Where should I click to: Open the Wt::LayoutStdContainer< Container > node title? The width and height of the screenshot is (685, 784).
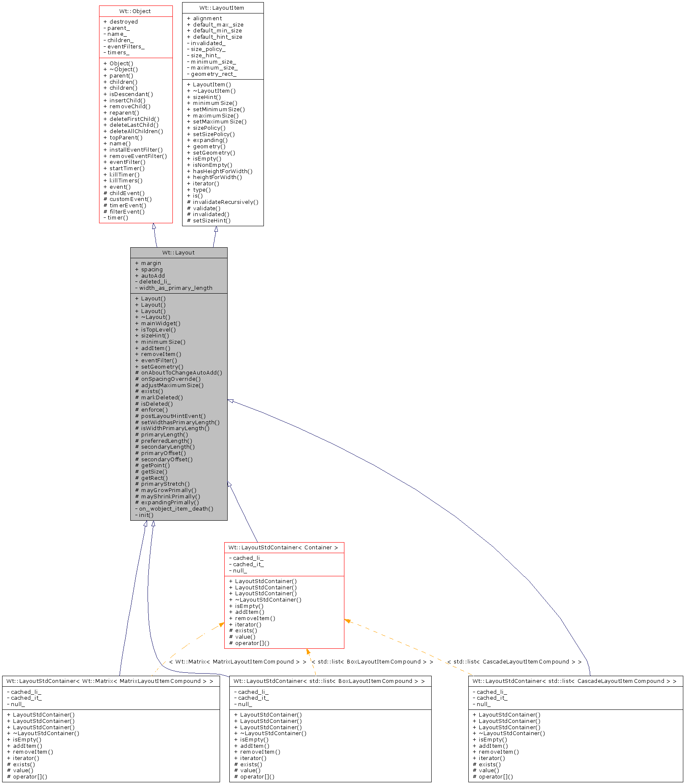click(283, 548)
